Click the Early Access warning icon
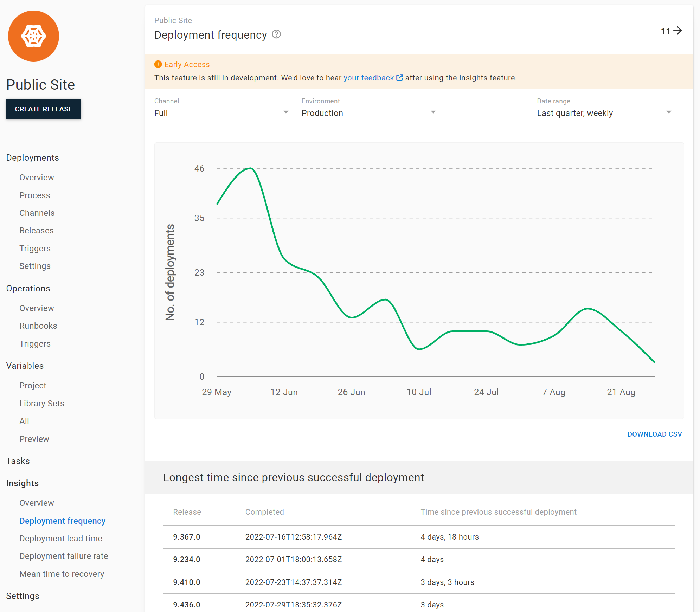 (x=158, y=64)
